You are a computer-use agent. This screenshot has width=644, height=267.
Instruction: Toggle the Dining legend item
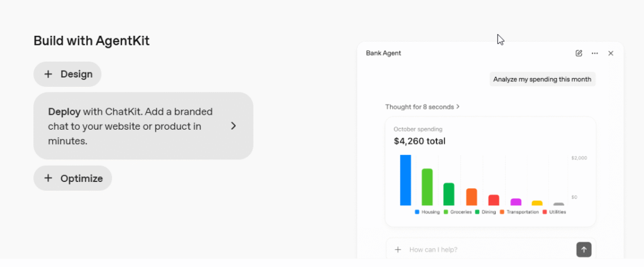[486, 212]
